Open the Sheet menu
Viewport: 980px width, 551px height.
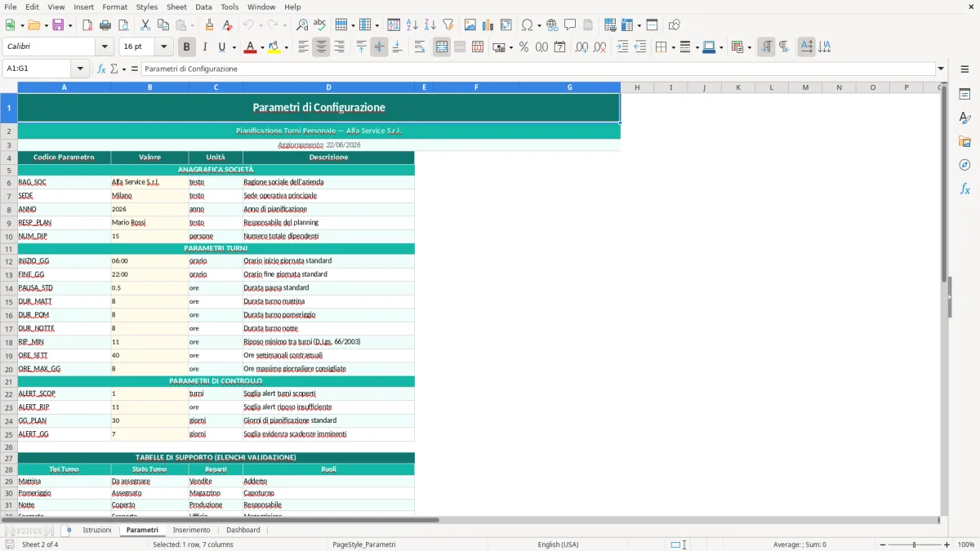176,7
